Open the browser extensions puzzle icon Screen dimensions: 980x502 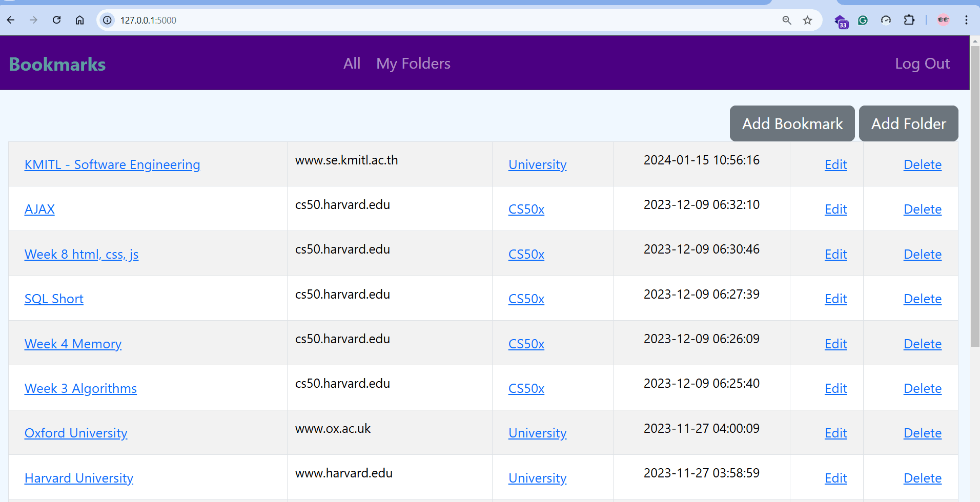tap(909, 20)
